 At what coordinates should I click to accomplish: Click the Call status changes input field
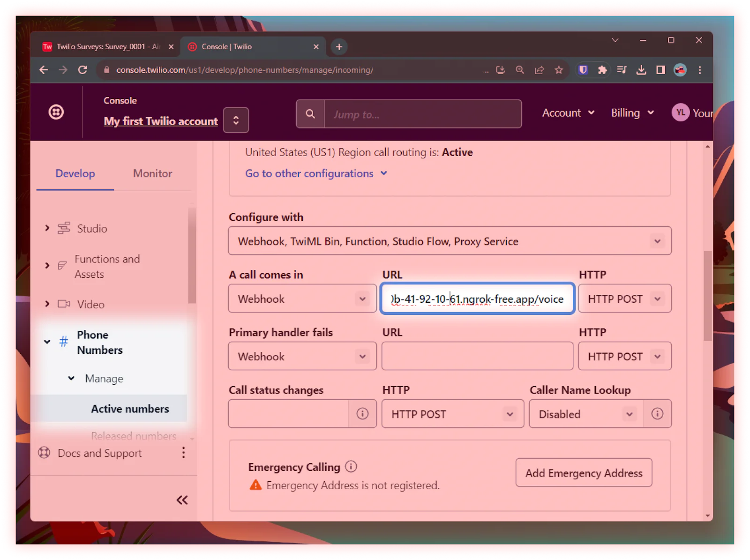coord(289,414)
